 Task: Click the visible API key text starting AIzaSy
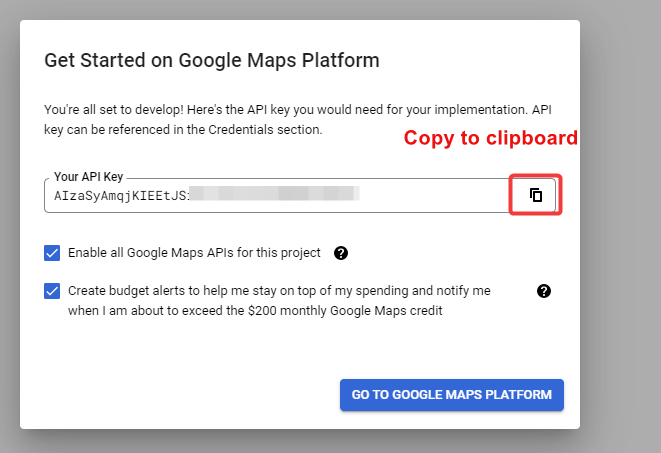point(120,195)
